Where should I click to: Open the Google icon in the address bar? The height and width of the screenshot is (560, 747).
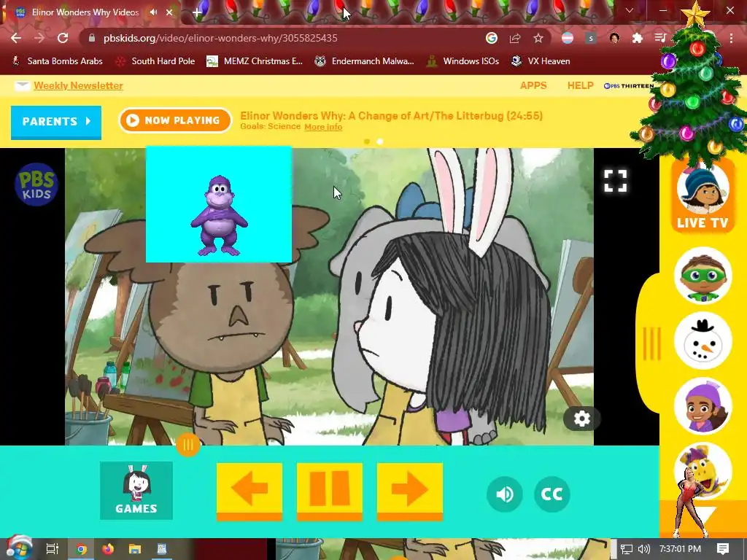pos(492,38)
